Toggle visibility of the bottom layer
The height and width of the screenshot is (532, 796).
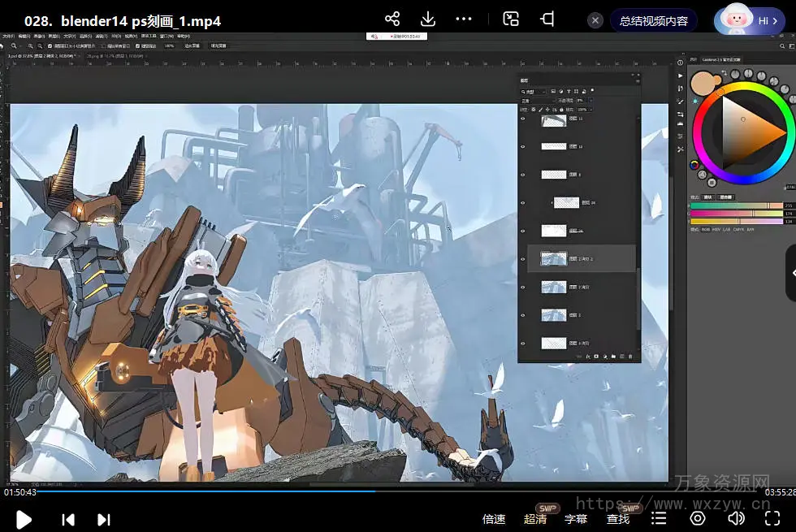523,343
